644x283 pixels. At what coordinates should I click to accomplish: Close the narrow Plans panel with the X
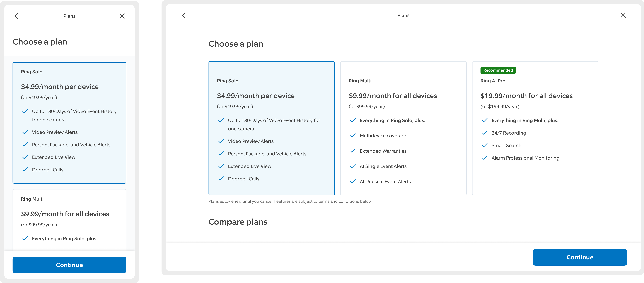pyautogui.click(x=122, y=16)
